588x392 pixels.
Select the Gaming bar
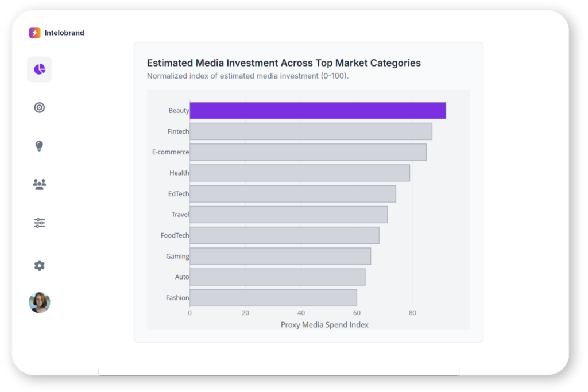click(280, 256)
